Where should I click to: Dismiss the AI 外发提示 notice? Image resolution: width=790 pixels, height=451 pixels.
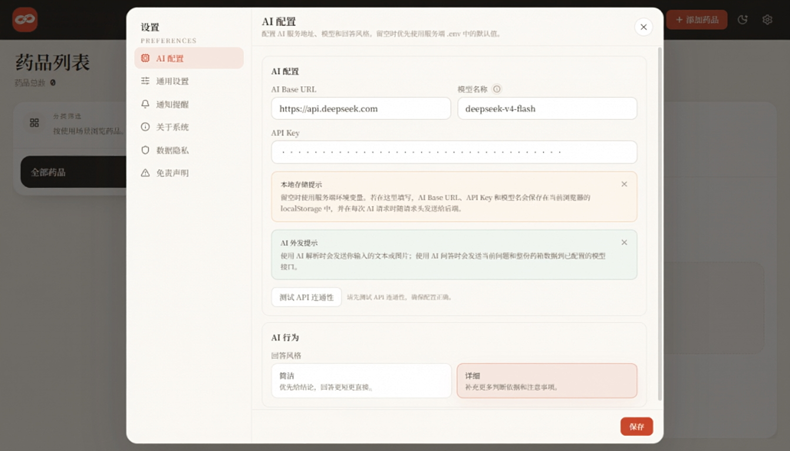[x=624, y=243]
